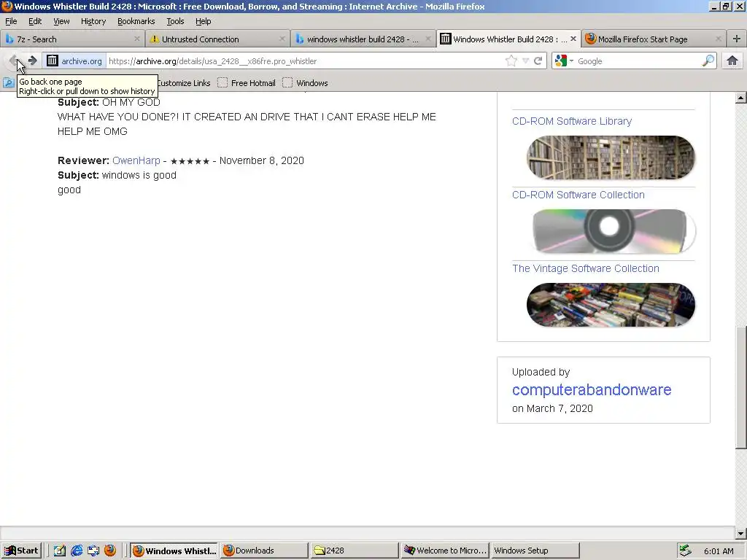The height and width of the screenshot is (560, 747).
Task: Switch to Windows Setup taskbar button
Action: (535, 551)
